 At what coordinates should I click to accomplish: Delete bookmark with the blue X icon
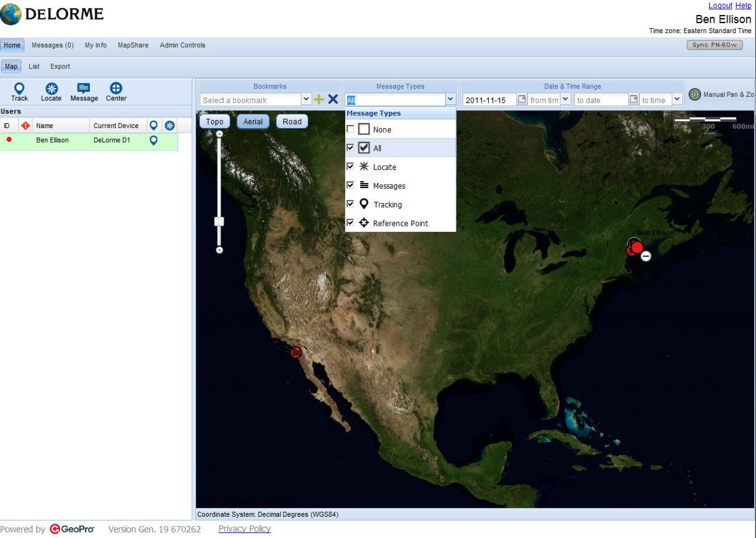pos(333,99)
